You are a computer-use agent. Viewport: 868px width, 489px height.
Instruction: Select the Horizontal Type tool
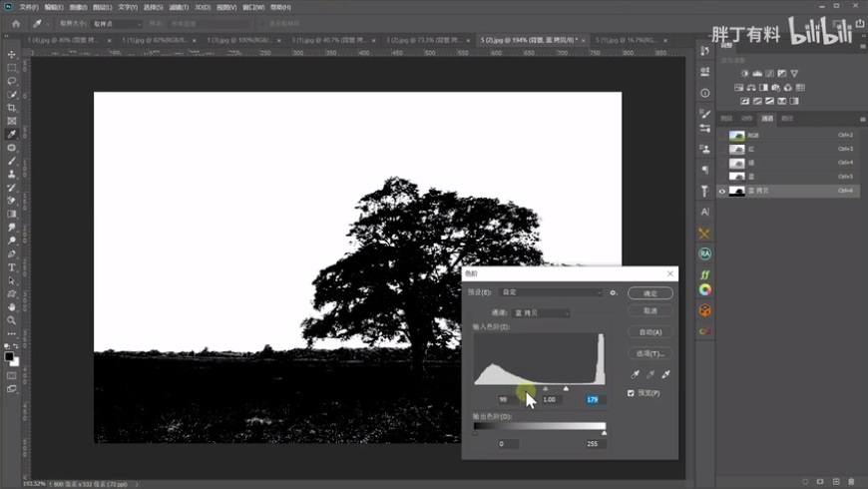point(12,267)
